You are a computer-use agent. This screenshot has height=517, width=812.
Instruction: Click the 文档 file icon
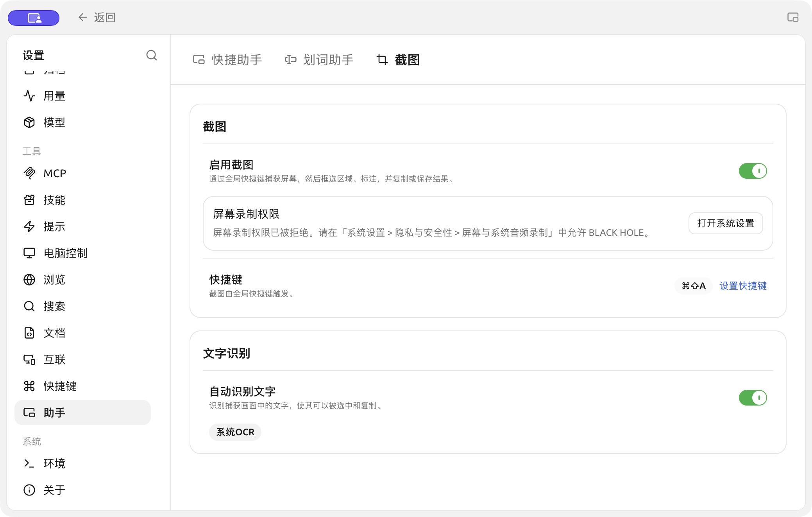(x=29, y=333)
